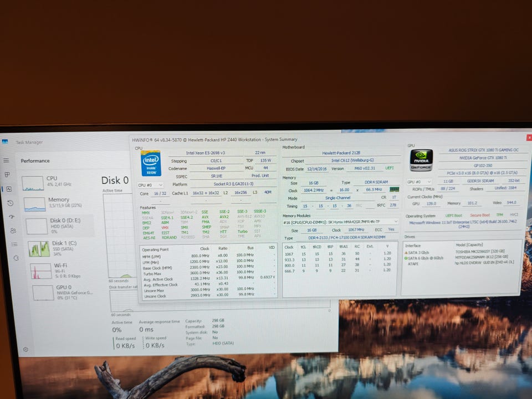
Task: Click the Unified: 3584 shaders value
Action: (x=505, y=188)
